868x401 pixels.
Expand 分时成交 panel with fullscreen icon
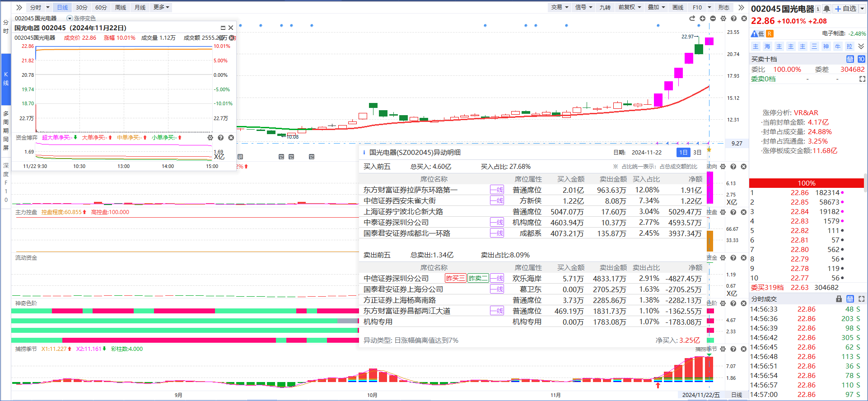[x=862, y=299]
